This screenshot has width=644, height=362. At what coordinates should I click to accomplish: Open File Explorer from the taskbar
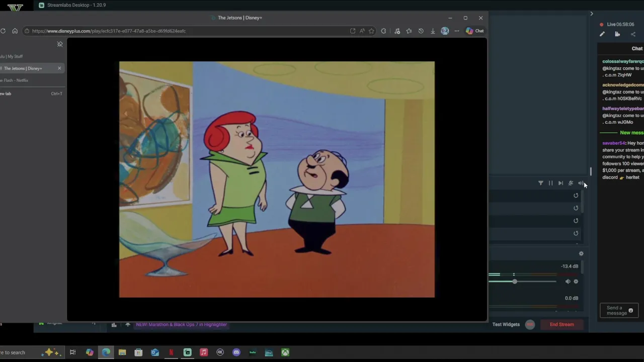tap(122, 352)
